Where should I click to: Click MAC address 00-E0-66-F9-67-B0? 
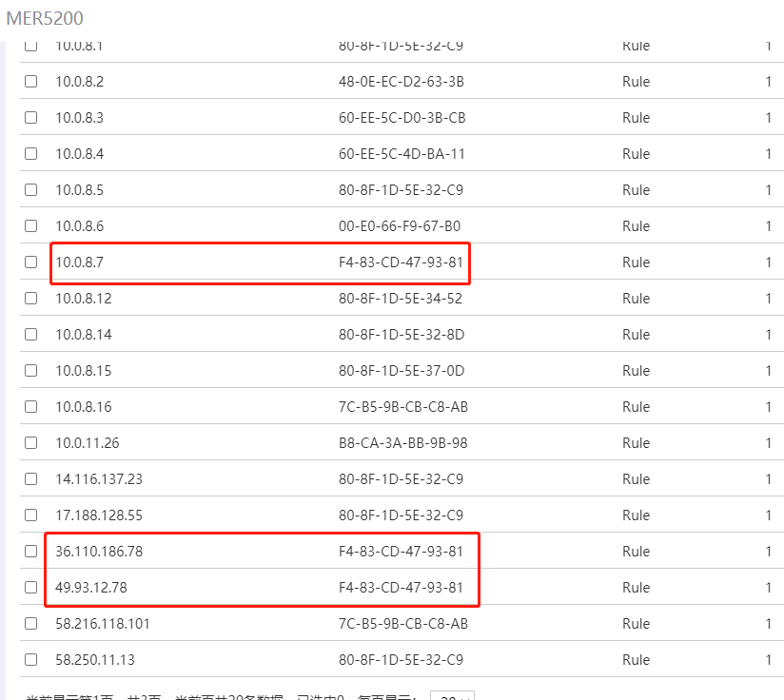(400, 226)
